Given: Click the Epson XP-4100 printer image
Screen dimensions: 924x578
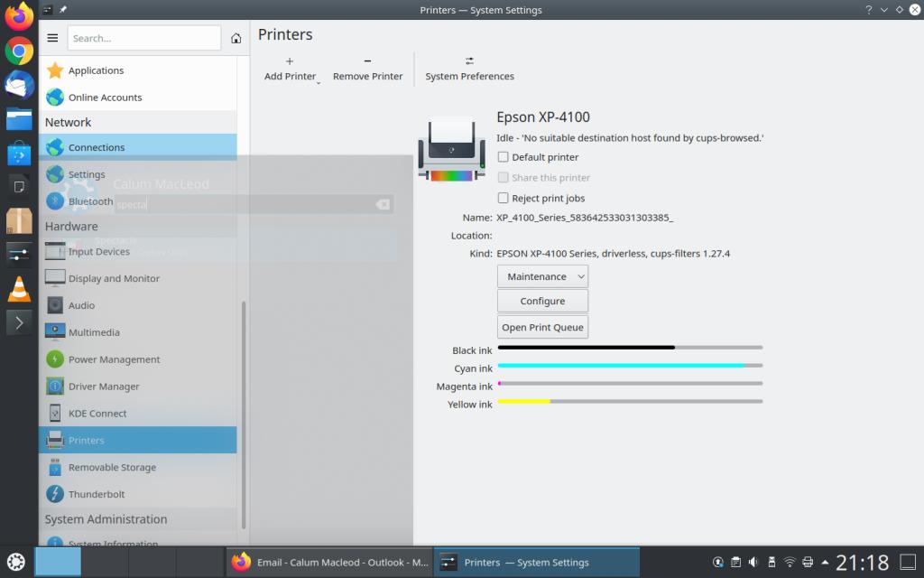Looking at the screenshot, I should [451, 148].
